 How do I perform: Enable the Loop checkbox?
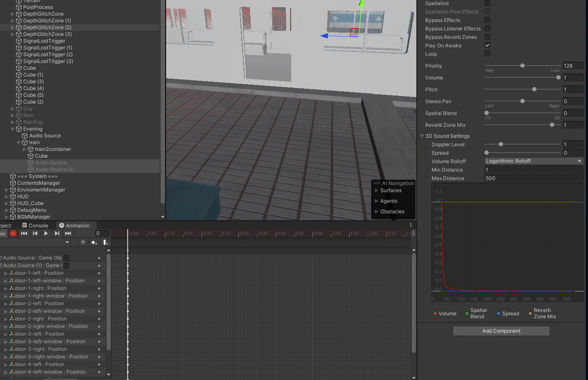(487, 54)
